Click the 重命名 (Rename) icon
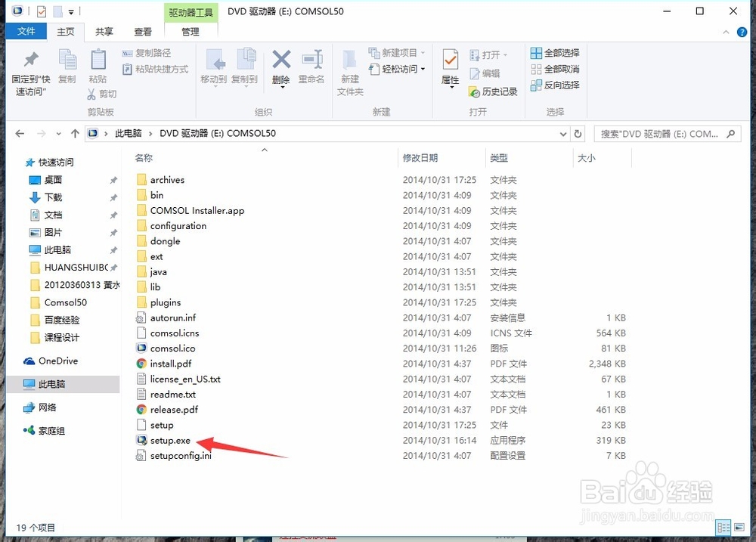This screenshot has width=756, height=542. click(x=312, y=60)
